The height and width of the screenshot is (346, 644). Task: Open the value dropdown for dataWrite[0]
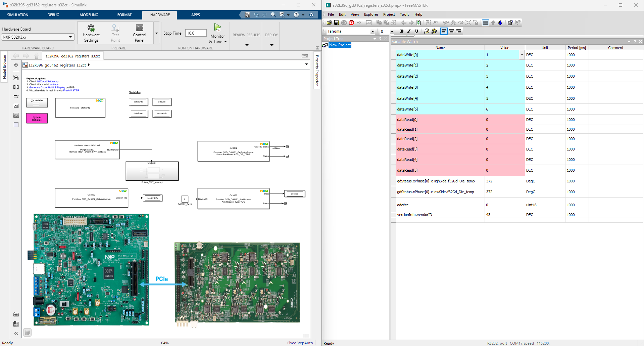522,54
